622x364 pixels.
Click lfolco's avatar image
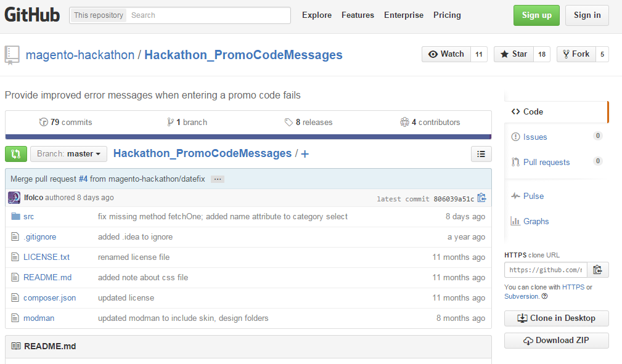[14, 198]
